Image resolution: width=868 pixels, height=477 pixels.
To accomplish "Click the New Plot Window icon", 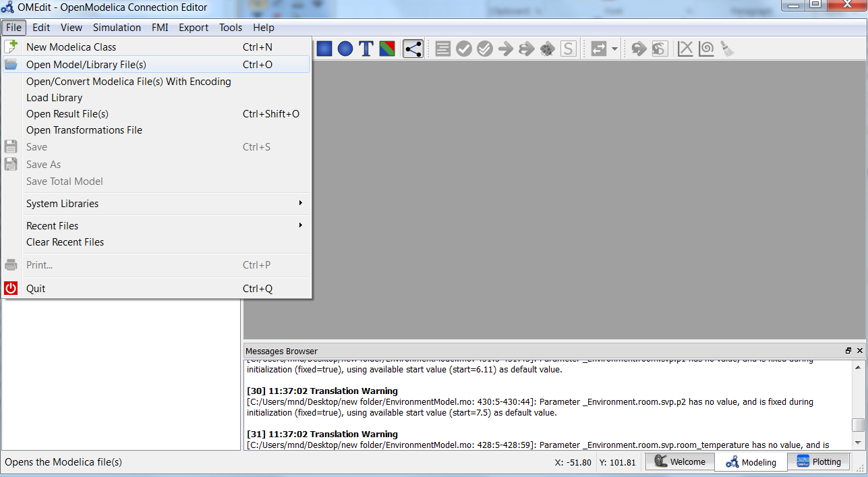I will [685, 49].
